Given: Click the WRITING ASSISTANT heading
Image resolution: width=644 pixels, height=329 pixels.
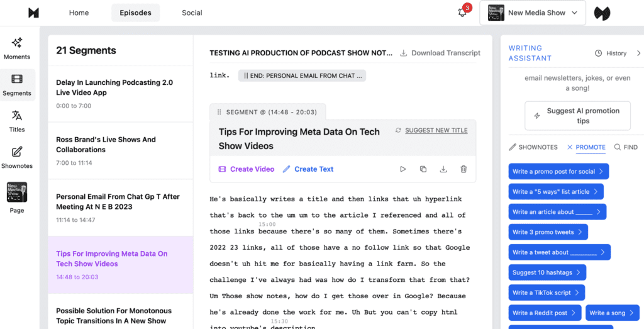Looking at the screenshot, I should tap(530, 53).
